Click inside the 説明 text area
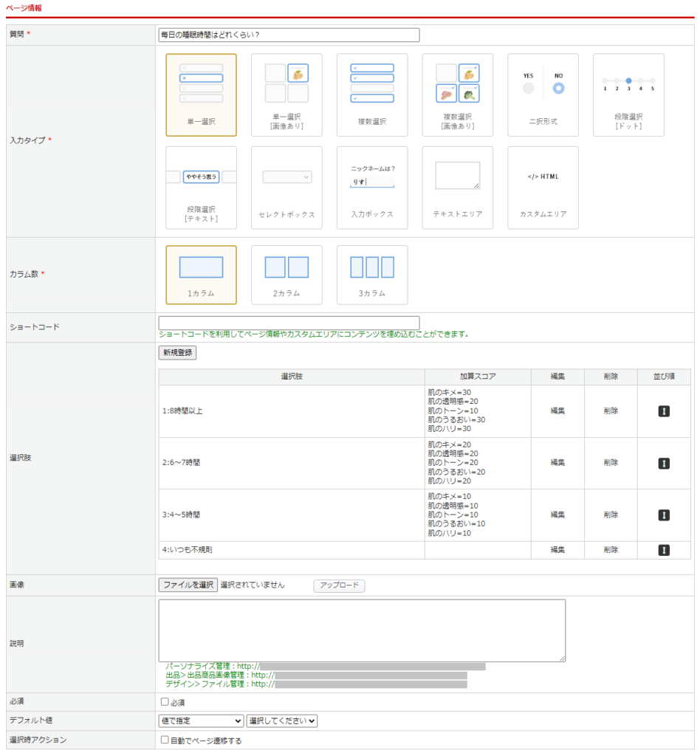700x756 pixels. tap(362, 630)
